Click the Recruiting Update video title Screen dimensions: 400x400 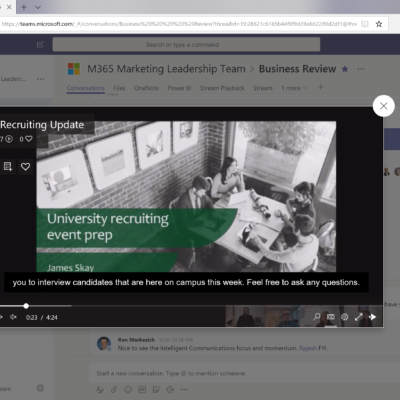[x=42, y=125]
